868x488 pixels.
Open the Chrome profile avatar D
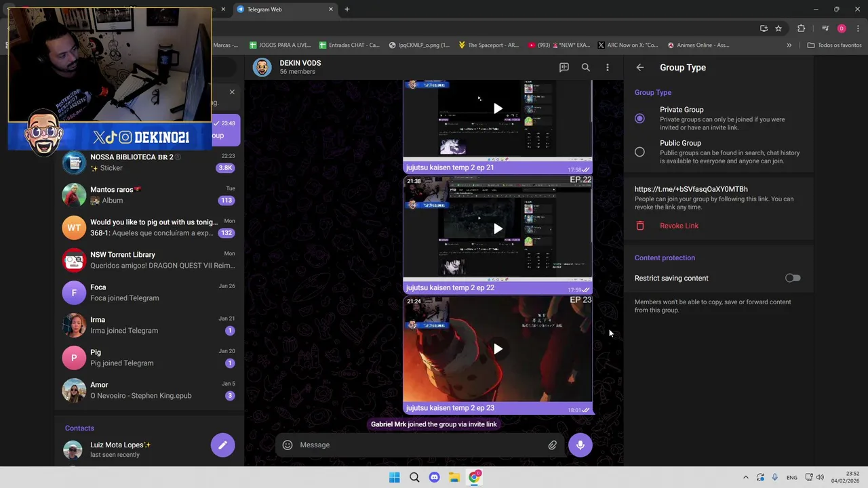coord(842,28)
